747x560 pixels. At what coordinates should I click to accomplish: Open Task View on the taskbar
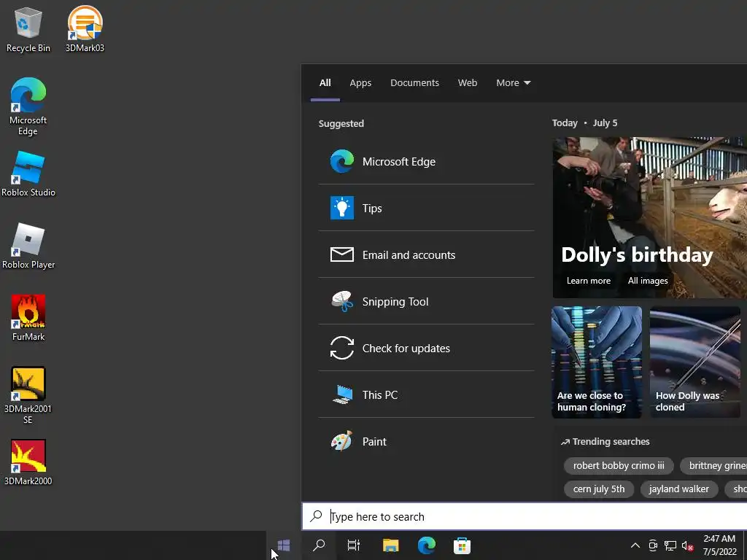click(354, 545)
